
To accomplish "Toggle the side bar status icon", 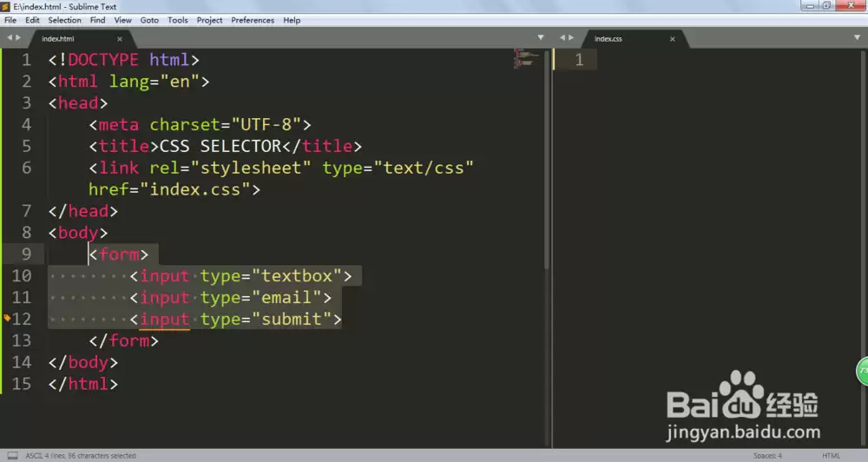I will coord(12,455).
